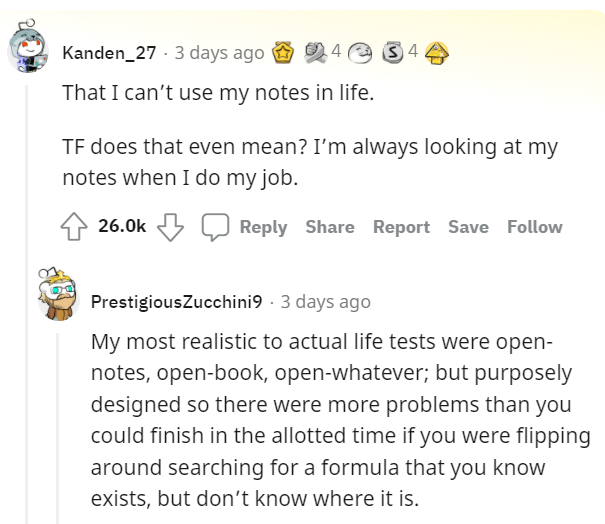Click the '3 days ago' timestamp on Kanden_27's comment
605x524 pixels.
click(221, 53)
